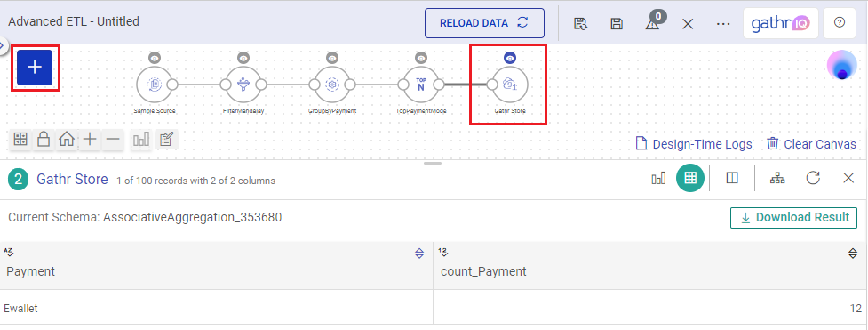Screen dimensions: 868x330
Task: Click the blue plus add-component button
Action: (35, 68)
